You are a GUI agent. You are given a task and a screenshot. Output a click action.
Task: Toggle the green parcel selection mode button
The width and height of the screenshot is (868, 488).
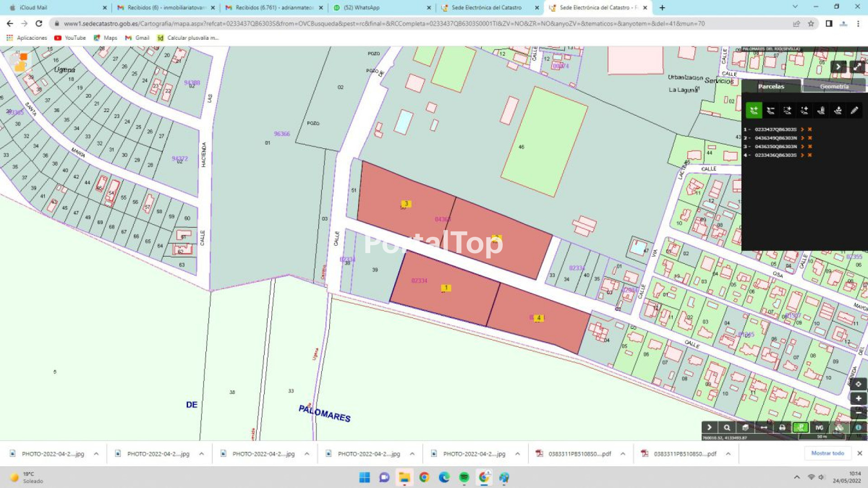coord(801,427)
